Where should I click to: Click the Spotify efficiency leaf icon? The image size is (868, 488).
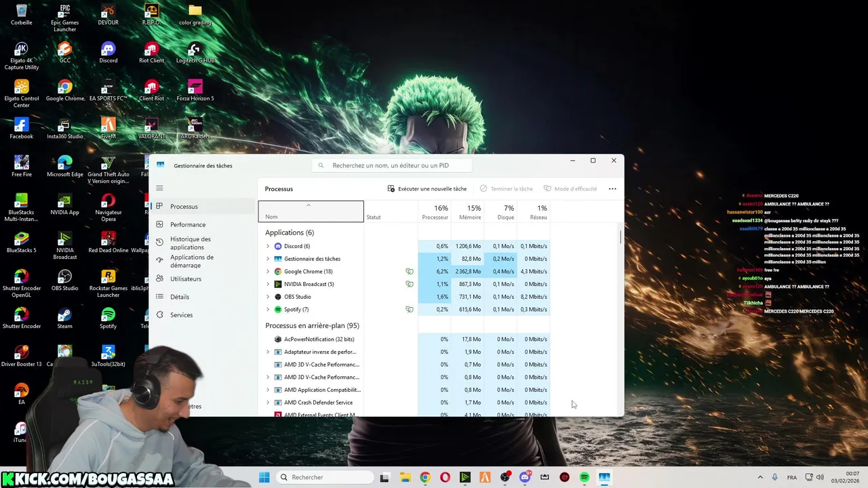(x=409, y=309)
